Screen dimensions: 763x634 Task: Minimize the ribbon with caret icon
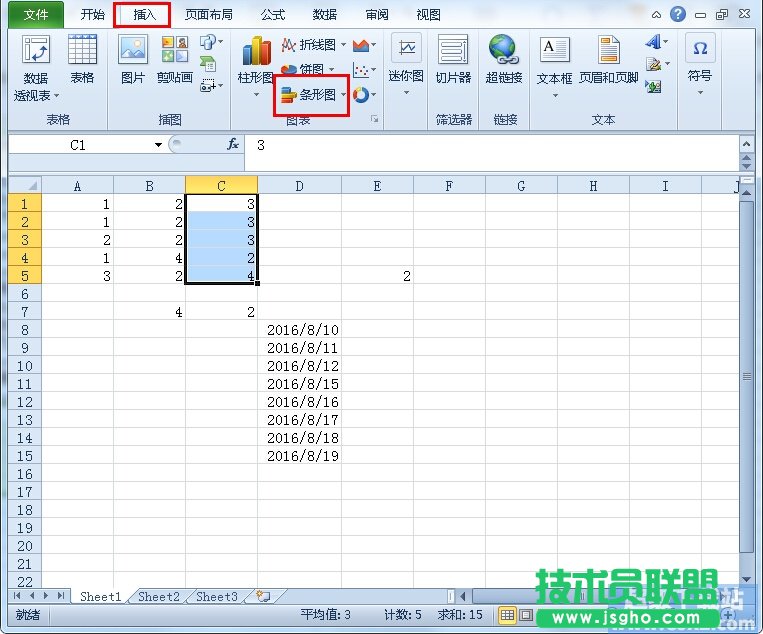click(x=656, y=15)
